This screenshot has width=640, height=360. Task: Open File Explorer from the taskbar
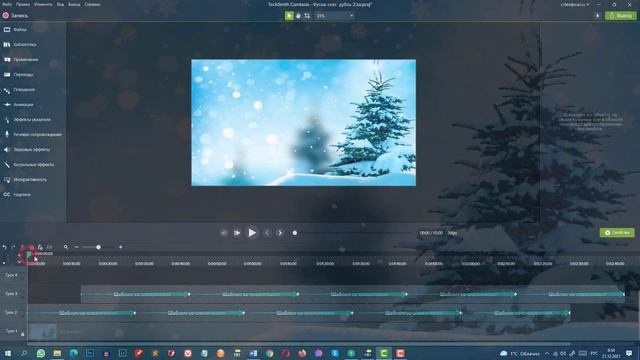[57, 353]
